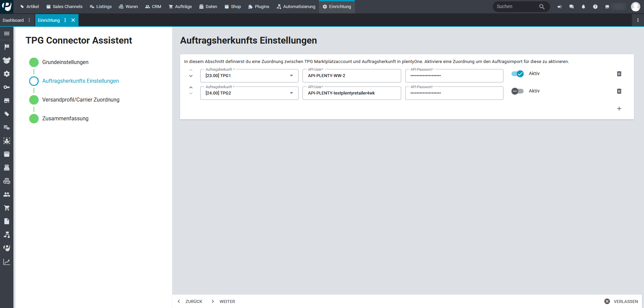This screenshot has height=308, width=644.
Task: Open the Shop menu
Action: point(233,7)
